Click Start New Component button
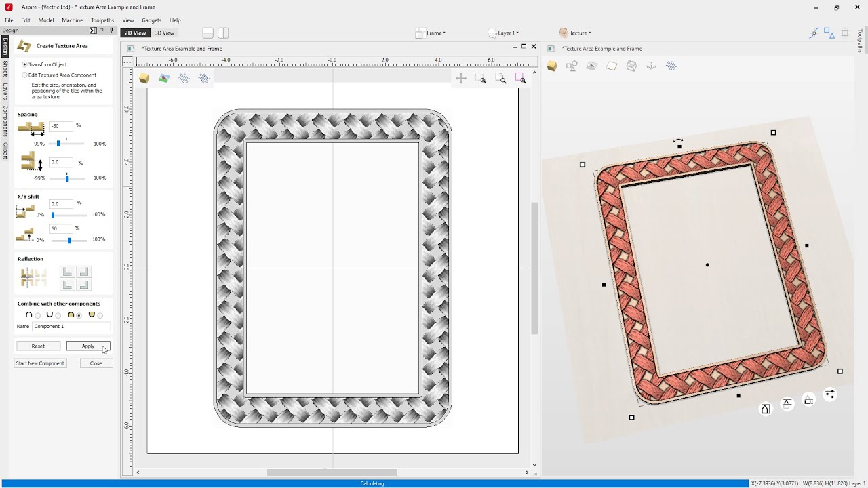The image size is (868, 488). tap(40, 363)
